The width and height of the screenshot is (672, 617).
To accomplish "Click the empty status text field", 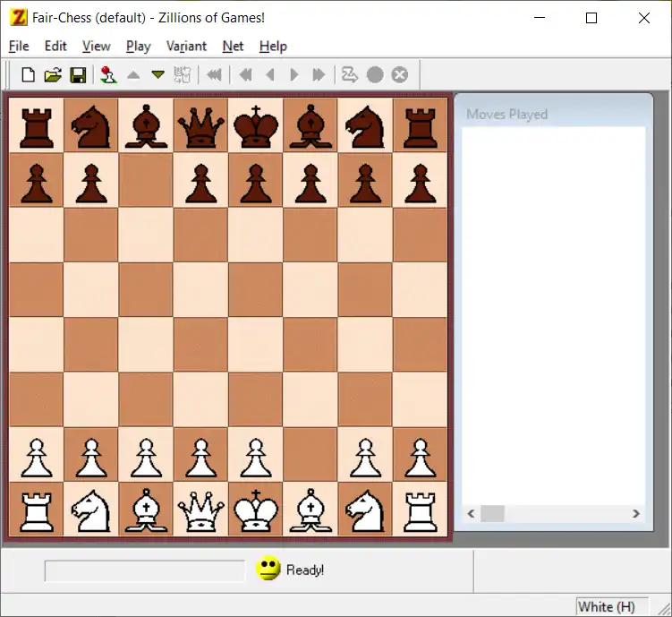I will pyautogui.click(x=145, y=570).
